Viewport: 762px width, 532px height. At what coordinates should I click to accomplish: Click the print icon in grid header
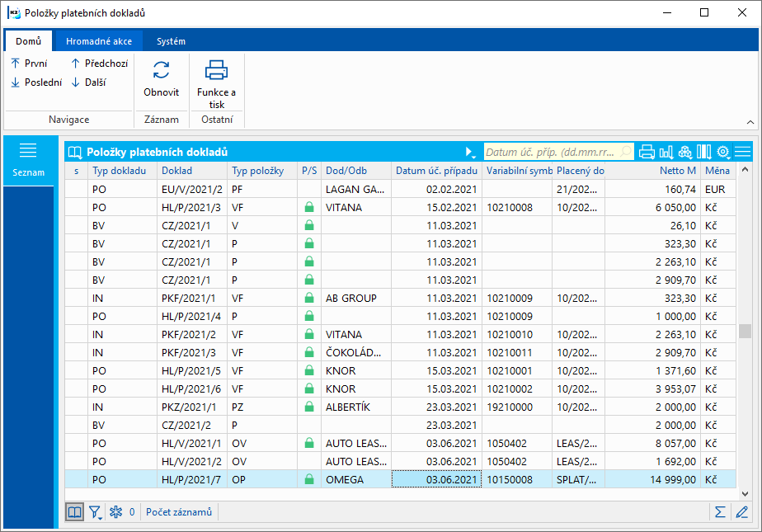647,152
